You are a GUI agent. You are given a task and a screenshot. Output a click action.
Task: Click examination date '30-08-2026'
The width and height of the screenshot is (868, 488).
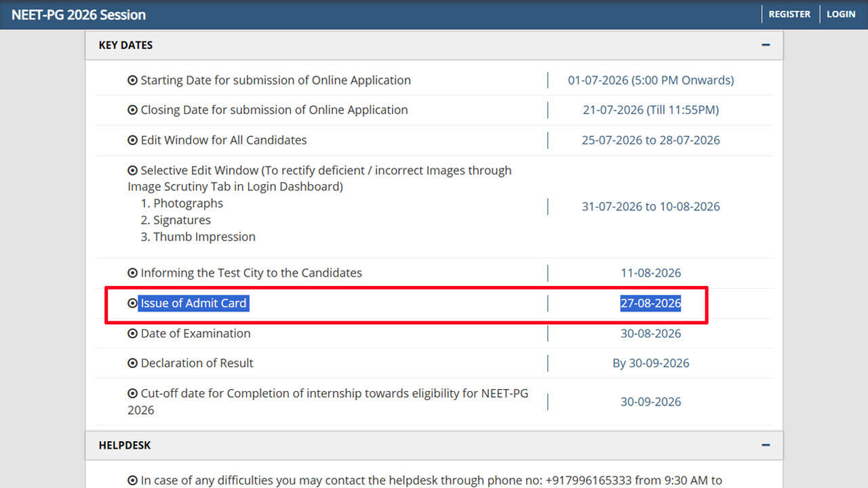click(x=651, y=333)
